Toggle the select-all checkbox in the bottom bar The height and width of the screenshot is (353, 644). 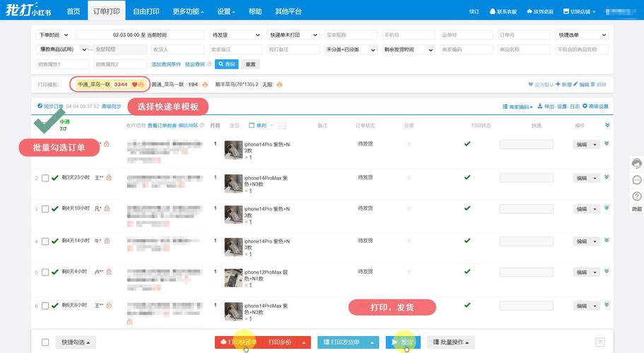pyautogui.click(x=45, y=342)
